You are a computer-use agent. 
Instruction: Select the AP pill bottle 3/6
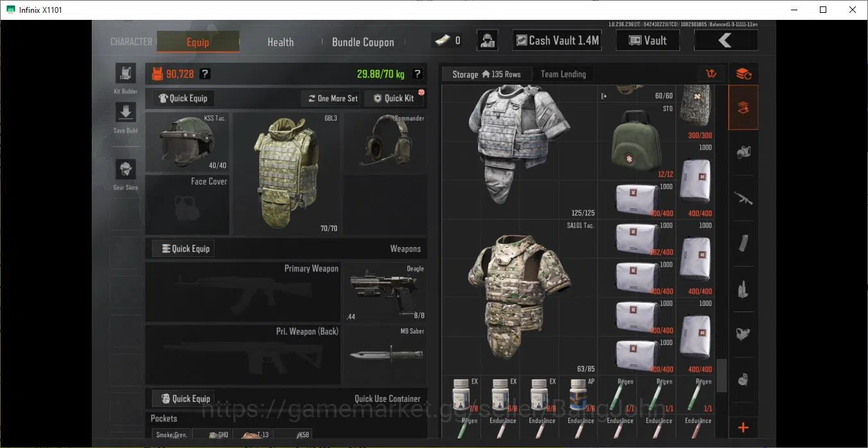(x=578, y=395)
